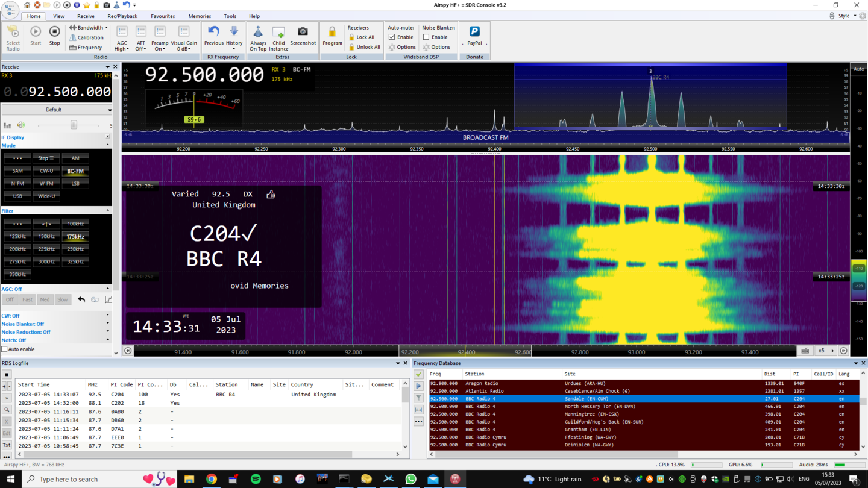The image size is (868, 488).
Task: Open the Visual Gain 0 dB dropdown
Action: click(x=184, y=38)
